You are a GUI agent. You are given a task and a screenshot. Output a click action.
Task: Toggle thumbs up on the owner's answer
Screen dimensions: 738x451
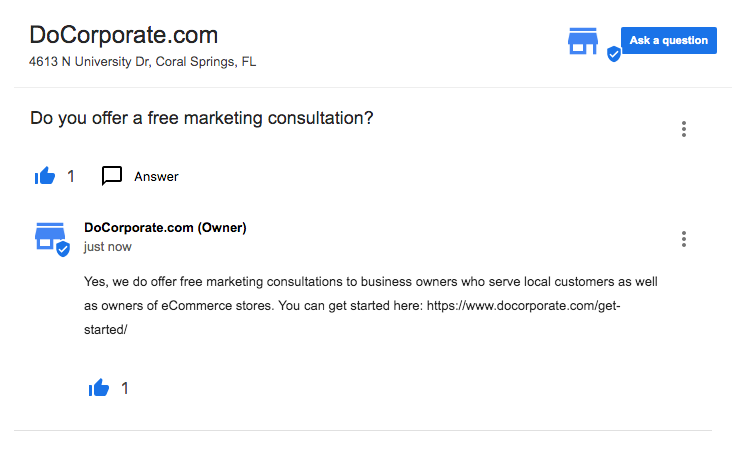(x=99, y=388)
